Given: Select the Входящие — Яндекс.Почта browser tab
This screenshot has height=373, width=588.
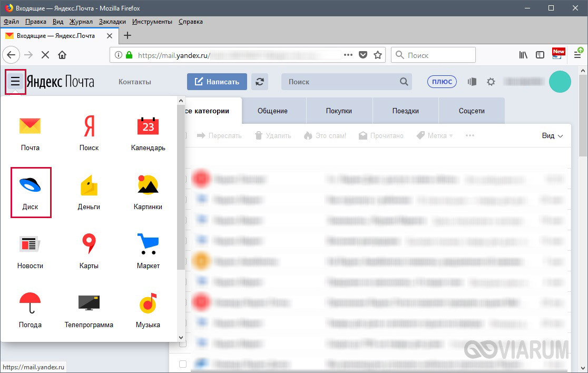Looking at the screenshot, I should click(59, 36).
